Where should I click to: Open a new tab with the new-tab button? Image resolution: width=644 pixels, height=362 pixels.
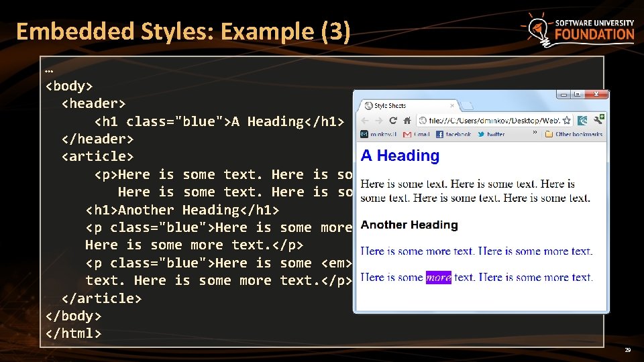coord(466,107)
